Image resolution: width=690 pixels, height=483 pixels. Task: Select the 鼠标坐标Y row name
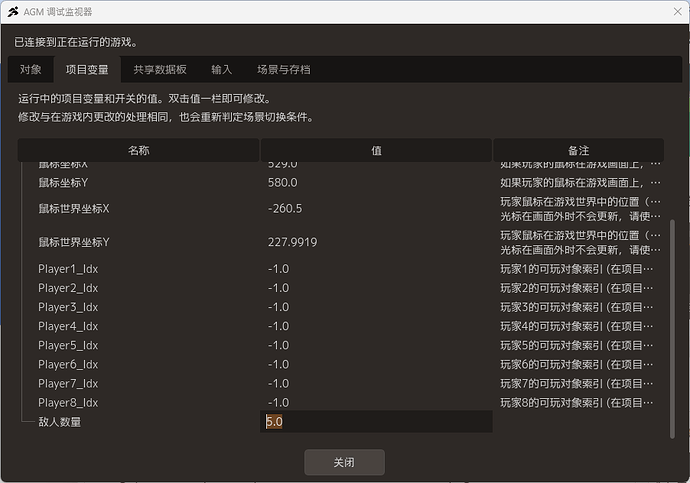tap(63, 183)
